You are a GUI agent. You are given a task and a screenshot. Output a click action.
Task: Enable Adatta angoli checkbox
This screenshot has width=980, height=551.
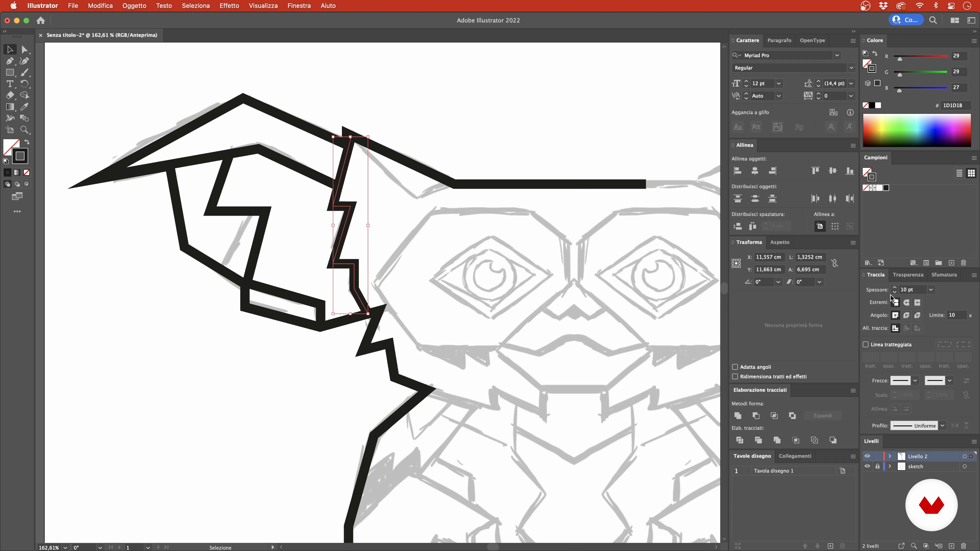735,367
